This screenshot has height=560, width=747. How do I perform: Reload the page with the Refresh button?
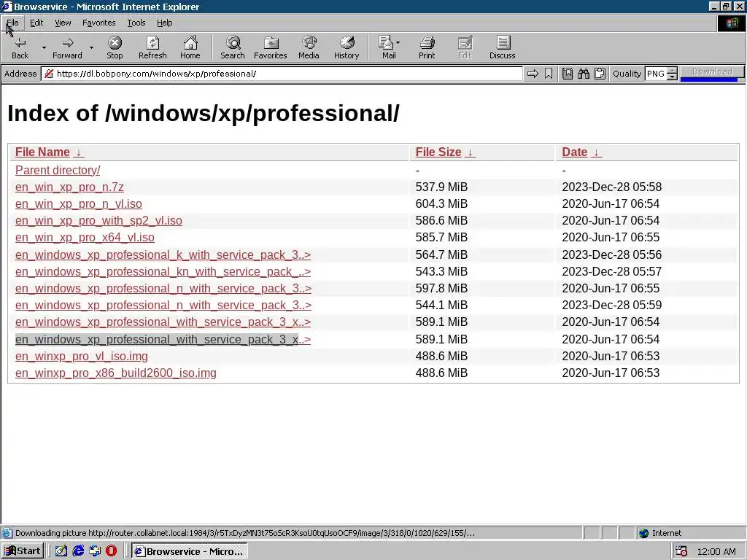pos(152,47)
